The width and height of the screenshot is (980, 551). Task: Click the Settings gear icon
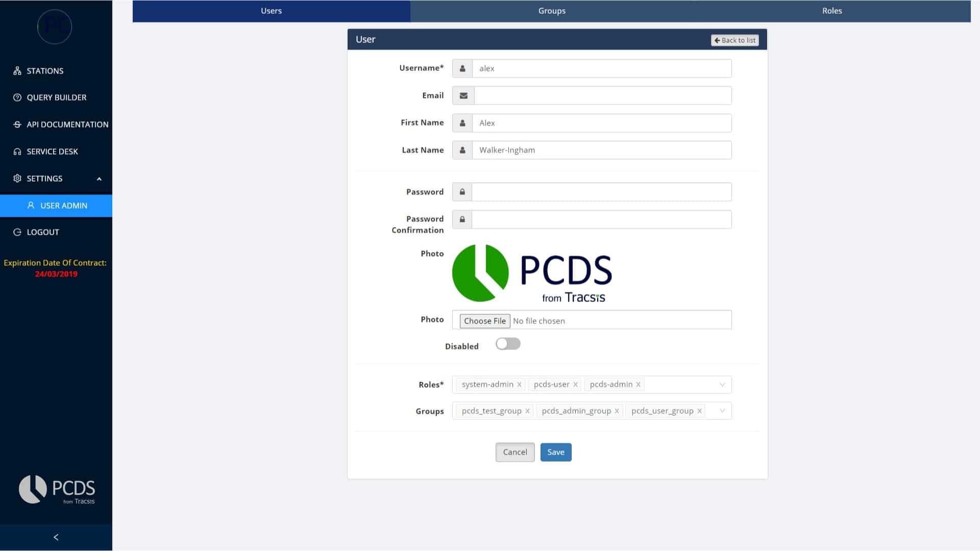pyautogui.click(x=17, y=179)
